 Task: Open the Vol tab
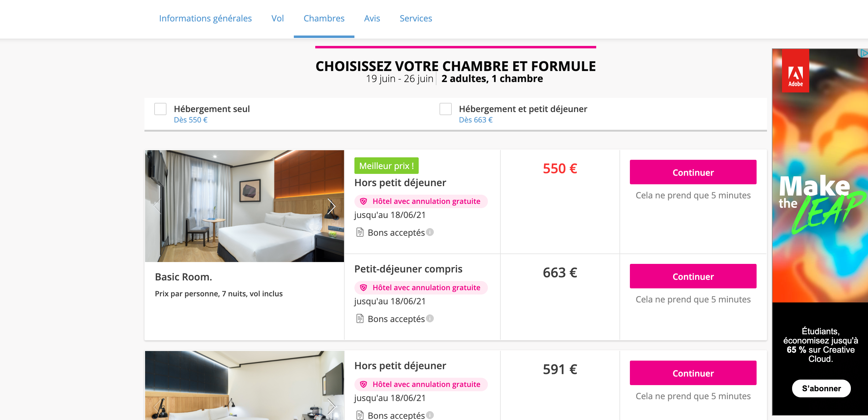(277, 18)
